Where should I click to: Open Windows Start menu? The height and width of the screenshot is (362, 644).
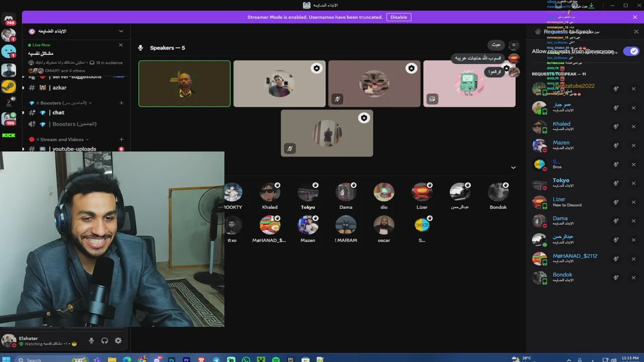[7, 359]
